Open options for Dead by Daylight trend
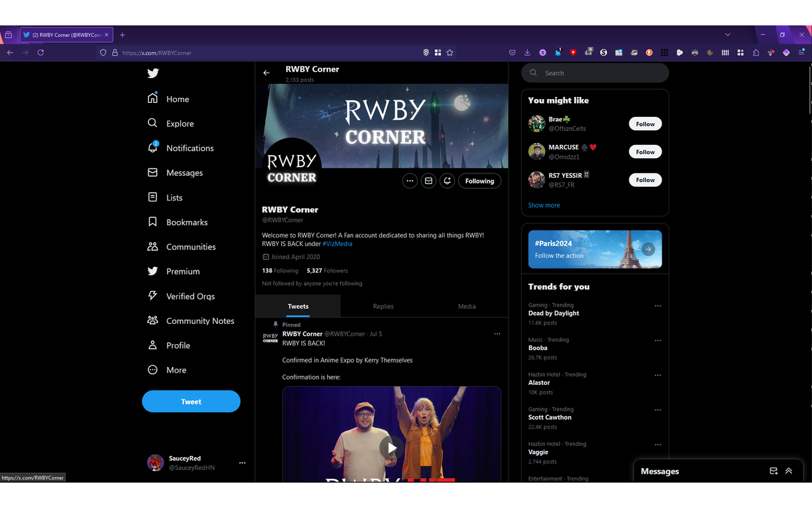The height and width of the screenshot is (508, 812). 658,305
